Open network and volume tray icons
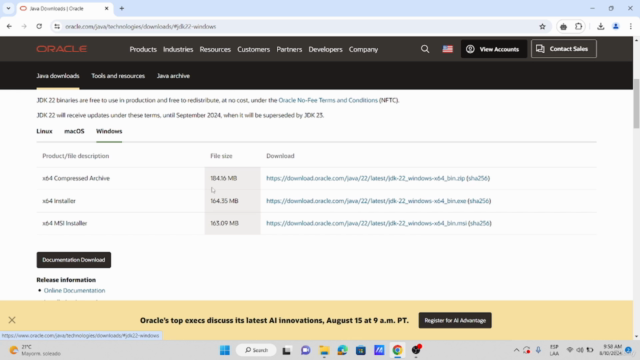 [x=580, y=350]
